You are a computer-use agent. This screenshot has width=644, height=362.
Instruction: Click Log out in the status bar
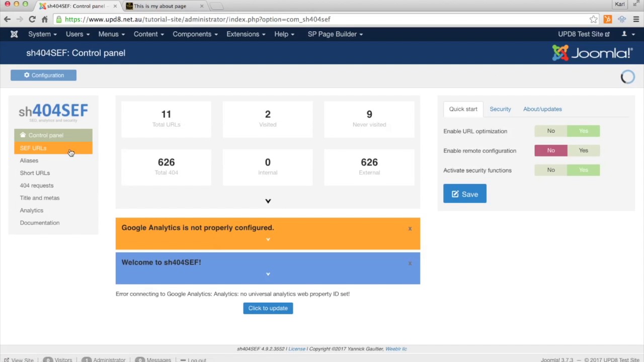pyautogui.click(x=193, y=360)
